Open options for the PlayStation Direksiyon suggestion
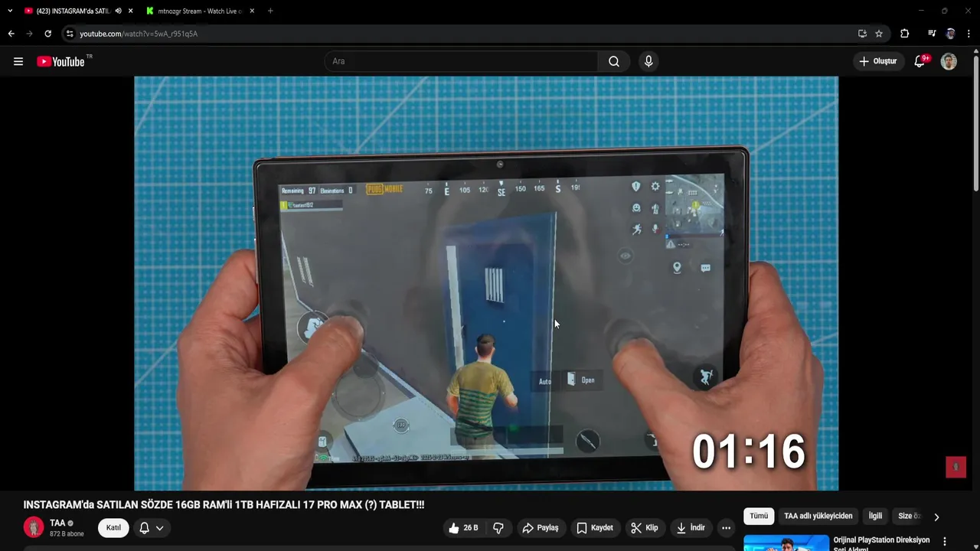The height and width of the screenshot is (551, 980). click(x=945, y=541)
